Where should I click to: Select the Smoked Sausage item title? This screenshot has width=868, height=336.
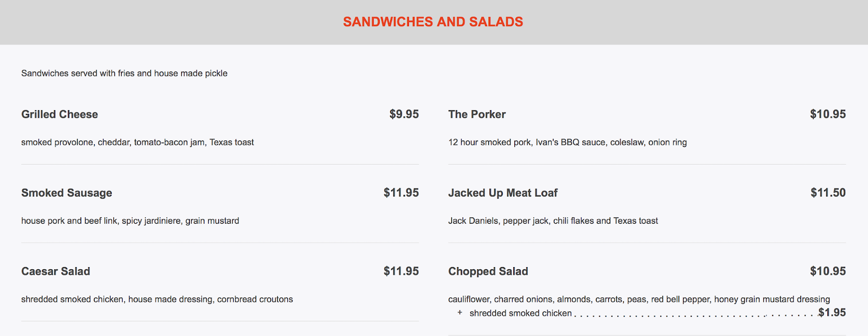(x=67, y=193)
